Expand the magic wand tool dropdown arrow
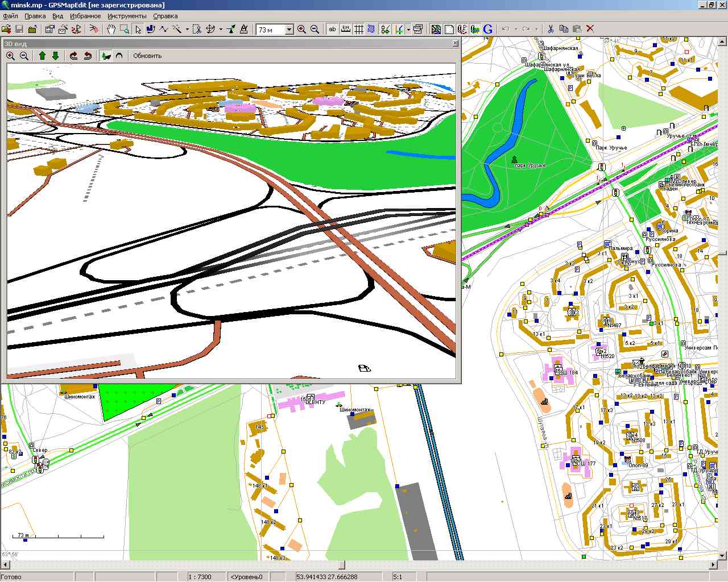Screen dimensions: 728x582 point(187,30)
